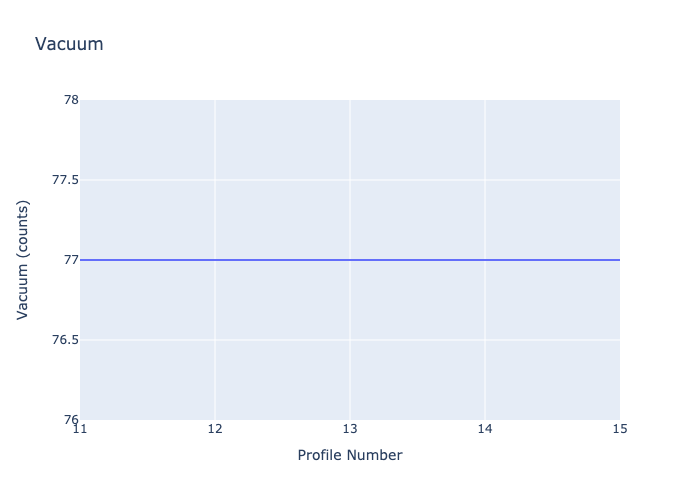Click the grid intersection of 77.5 and 13
The width and height of the screenshot is (700, 500).
[x=350, y=180]
